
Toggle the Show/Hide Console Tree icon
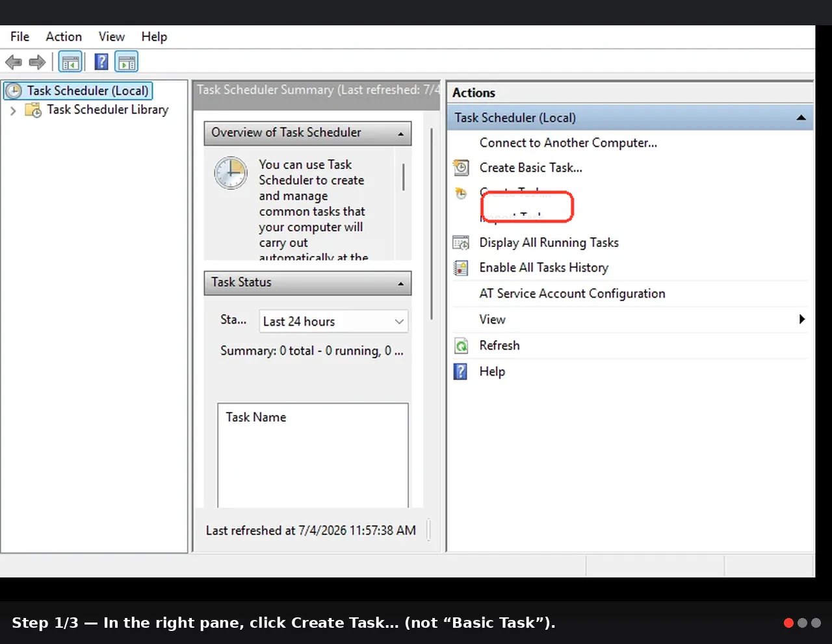(71, 62)
